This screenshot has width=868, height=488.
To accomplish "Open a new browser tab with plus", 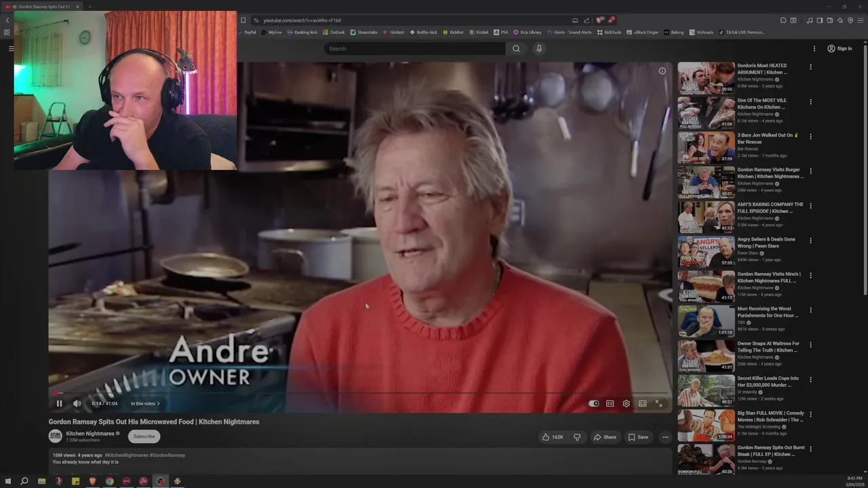I will click(x=90, y=7).
